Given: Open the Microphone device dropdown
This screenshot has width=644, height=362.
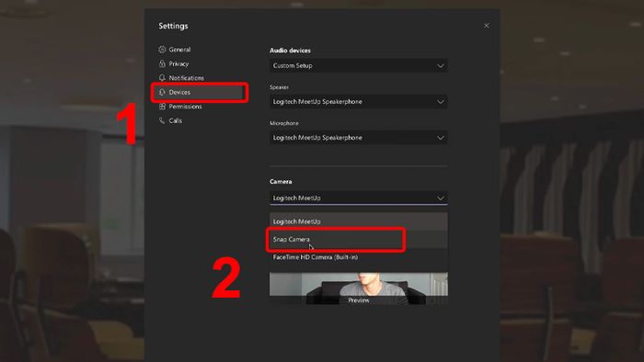Looking at the screenshot, I should pyautogui.click(x=359, y=138).
